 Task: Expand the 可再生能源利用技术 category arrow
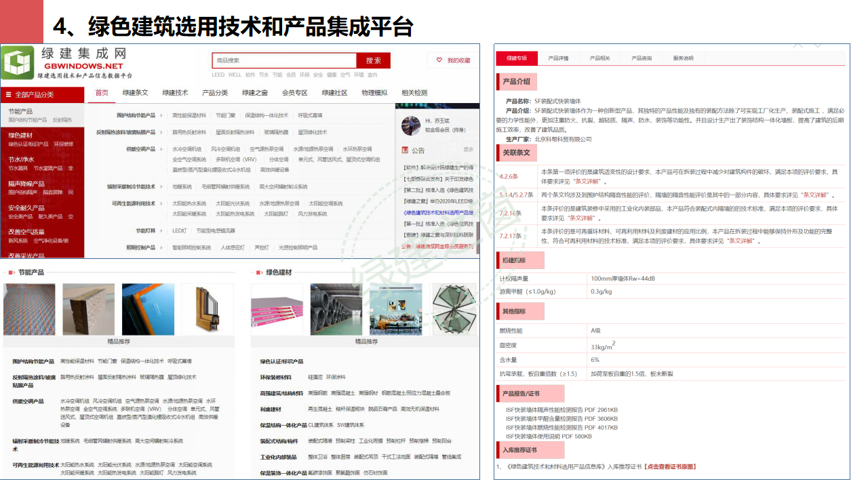click(161, 203)
